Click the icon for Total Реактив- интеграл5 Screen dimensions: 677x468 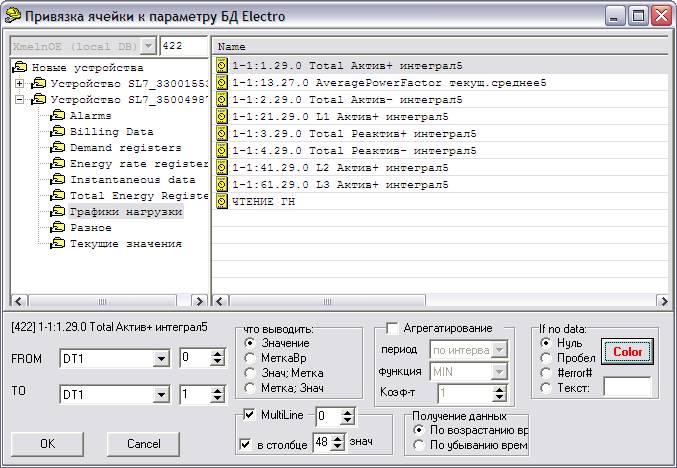222,151
